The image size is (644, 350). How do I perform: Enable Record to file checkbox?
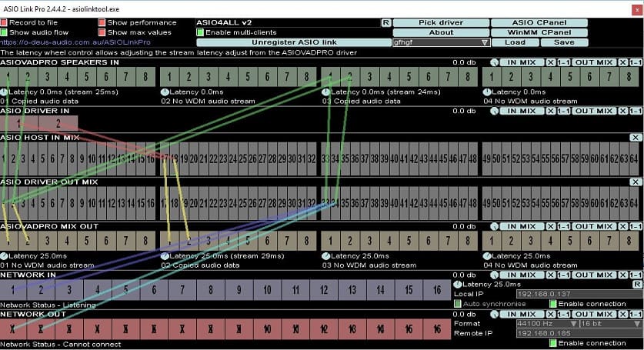point(4,22)
